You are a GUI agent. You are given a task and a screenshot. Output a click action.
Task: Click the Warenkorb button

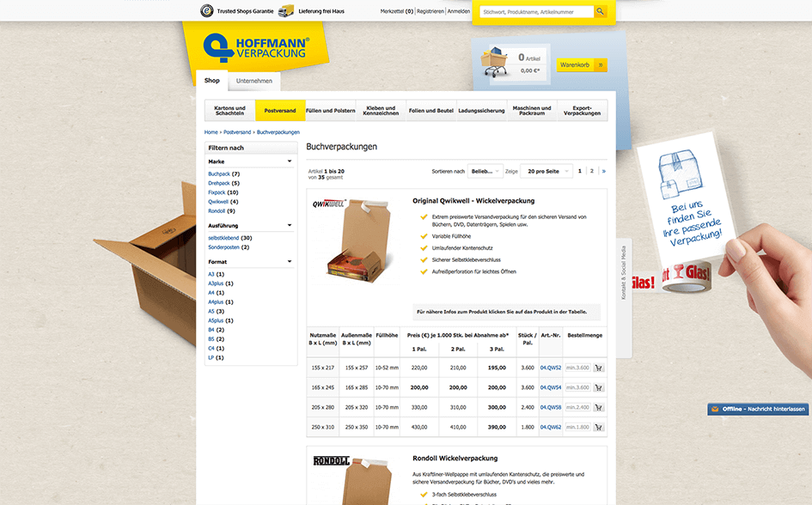click(x=577, y=64)
